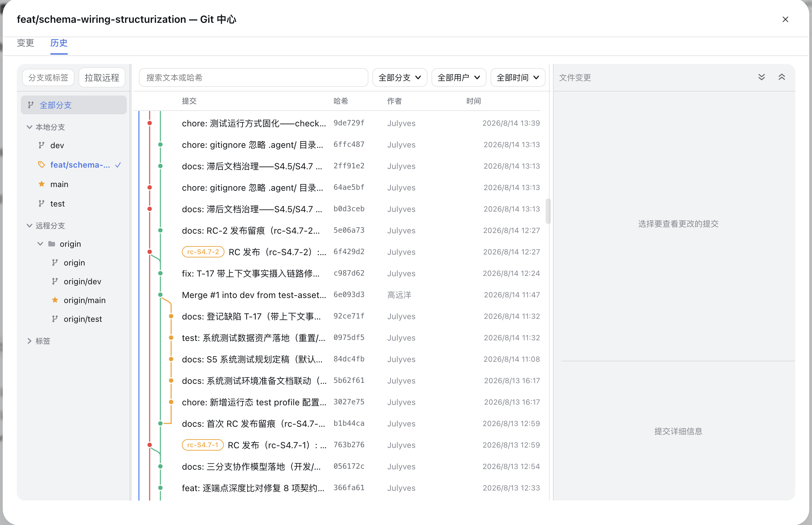This screenshot has width=812, height=525.
Task: Select the dev local branch
Action: pyautogui.click(x=74, y=145)
